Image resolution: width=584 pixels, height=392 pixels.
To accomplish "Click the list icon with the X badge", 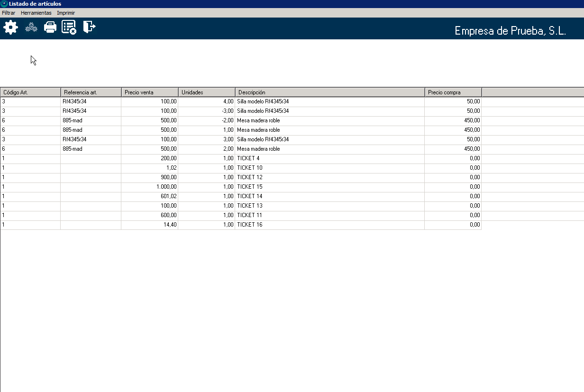I will click(69, 27).
